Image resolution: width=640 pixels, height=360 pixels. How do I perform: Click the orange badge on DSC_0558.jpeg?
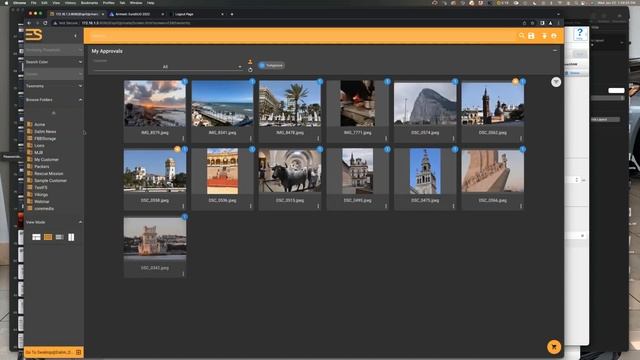[x=177, y=149]
